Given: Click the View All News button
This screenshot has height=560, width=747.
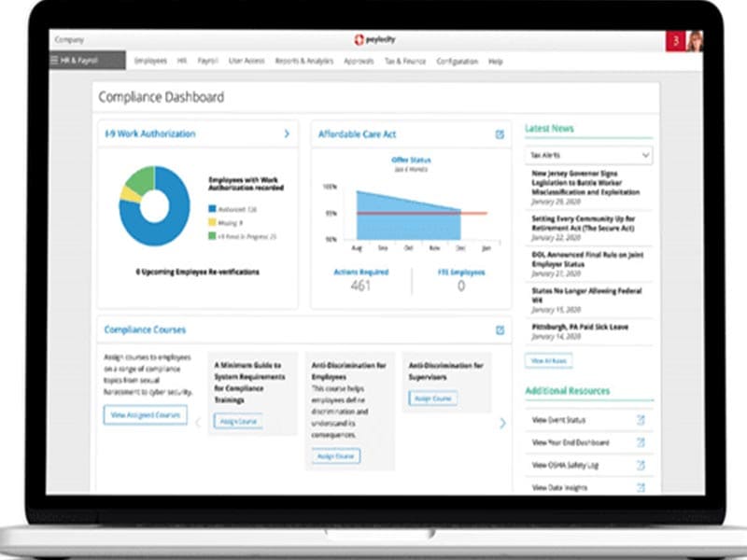Looking at the screenshot, I should click(x=549, y=359).
